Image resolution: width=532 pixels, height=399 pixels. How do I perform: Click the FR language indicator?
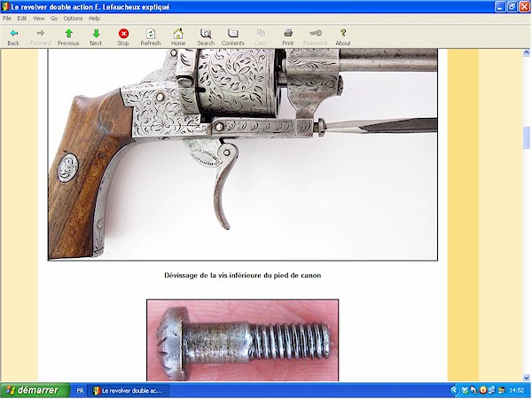80,391
